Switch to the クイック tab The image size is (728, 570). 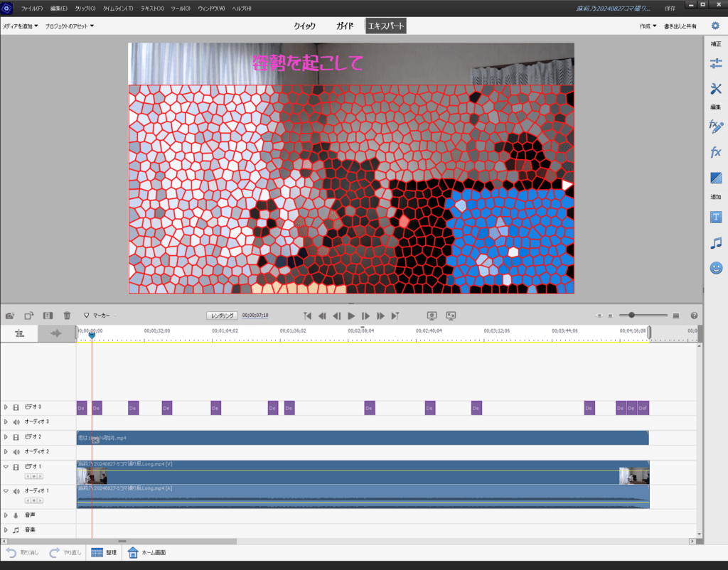pyautogui.click(x=304, y=26)
